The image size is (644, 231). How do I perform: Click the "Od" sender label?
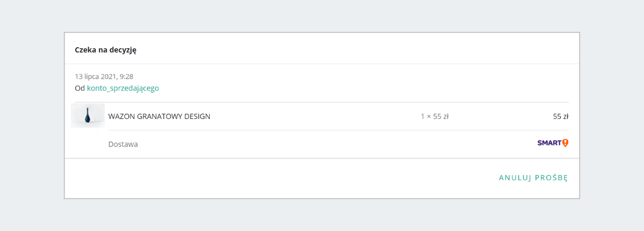point(80,88)
